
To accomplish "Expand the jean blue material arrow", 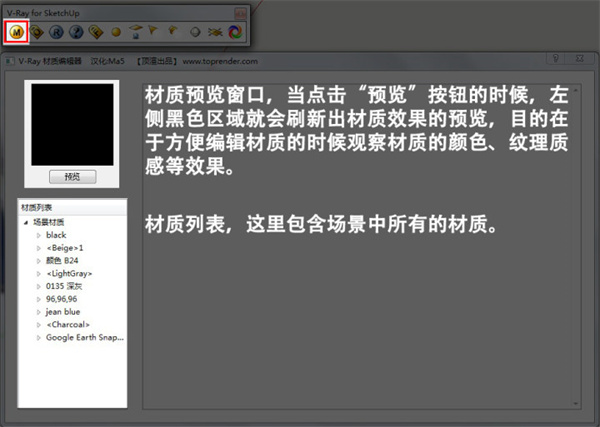I will point(39,312).
